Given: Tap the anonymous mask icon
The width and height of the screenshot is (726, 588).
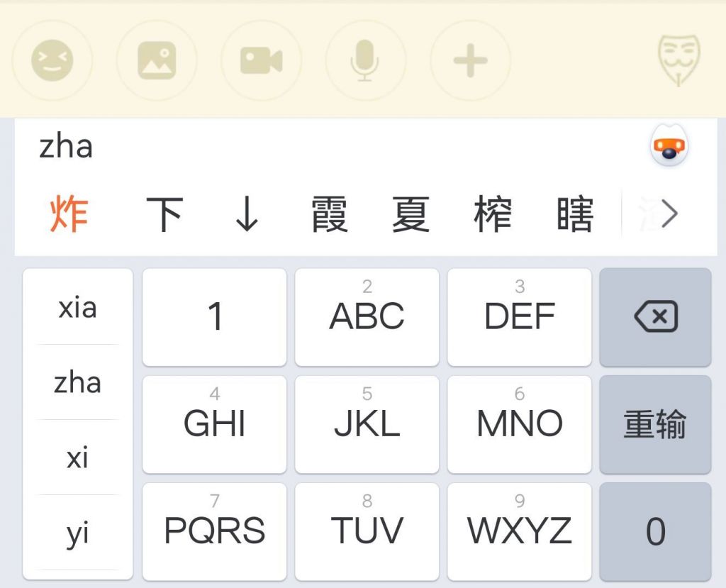Looking at the screenshot, I should [x=678, y=60].
